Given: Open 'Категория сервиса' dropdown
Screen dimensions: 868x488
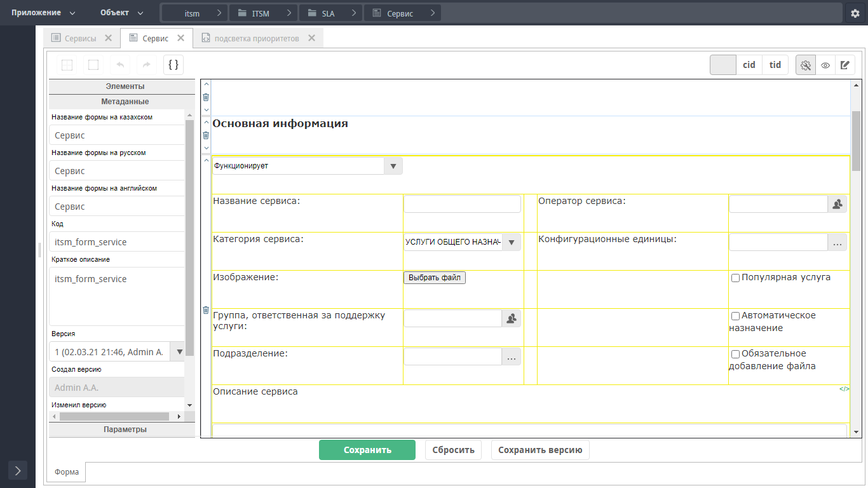Looking at the screenshot, I should [x=512, y=242].
